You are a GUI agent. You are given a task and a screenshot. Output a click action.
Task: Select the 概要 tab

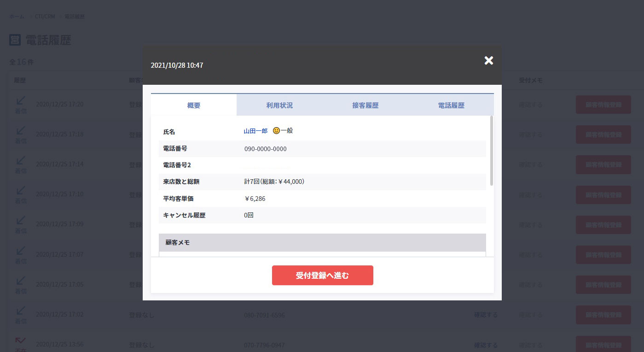click(194, 105)
